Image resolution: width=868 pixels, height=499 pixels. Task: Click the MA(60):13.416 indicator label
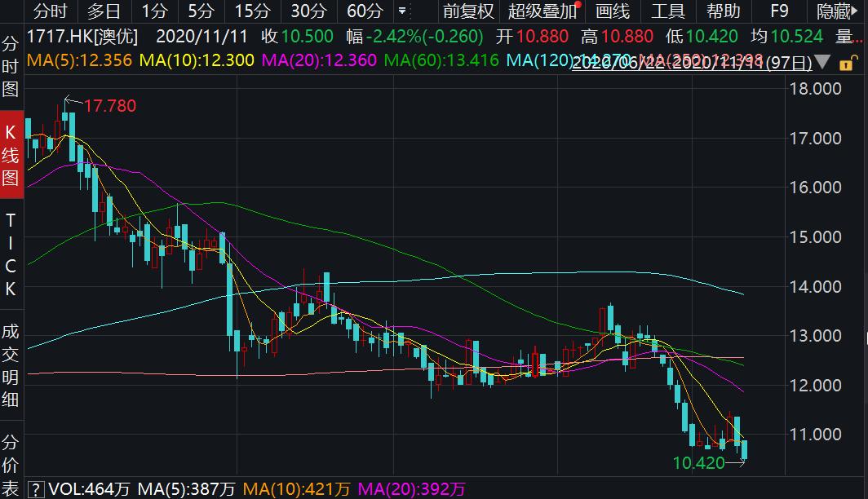(x=441, y=60)
